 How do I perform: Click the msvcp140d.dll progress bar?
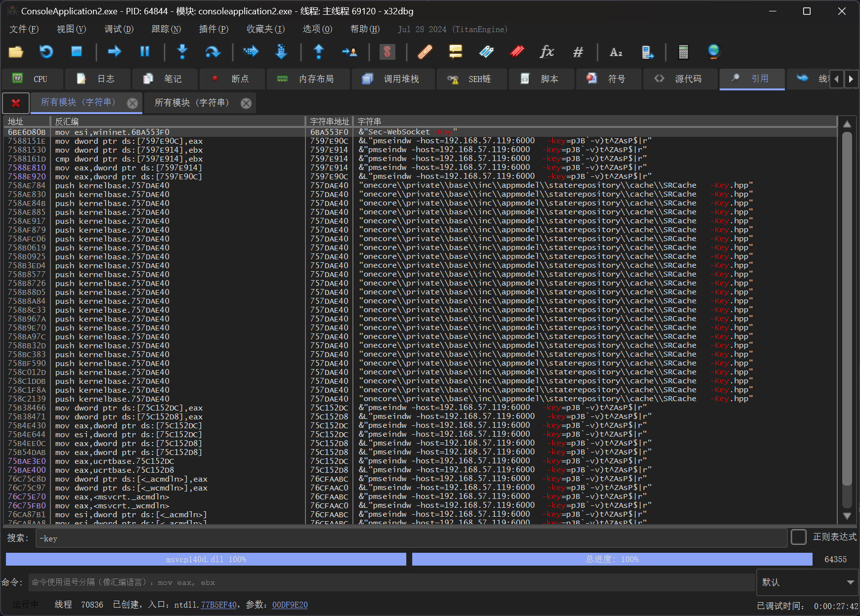(206, 559)
